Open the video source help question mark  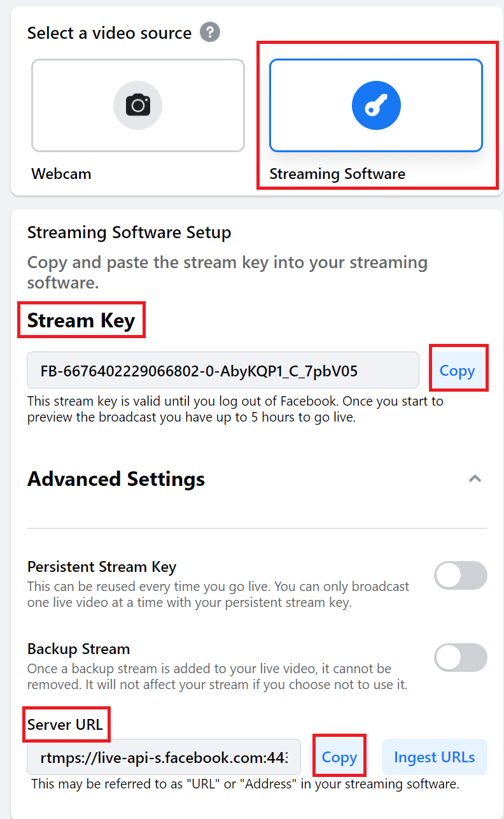tap(210, 32)
